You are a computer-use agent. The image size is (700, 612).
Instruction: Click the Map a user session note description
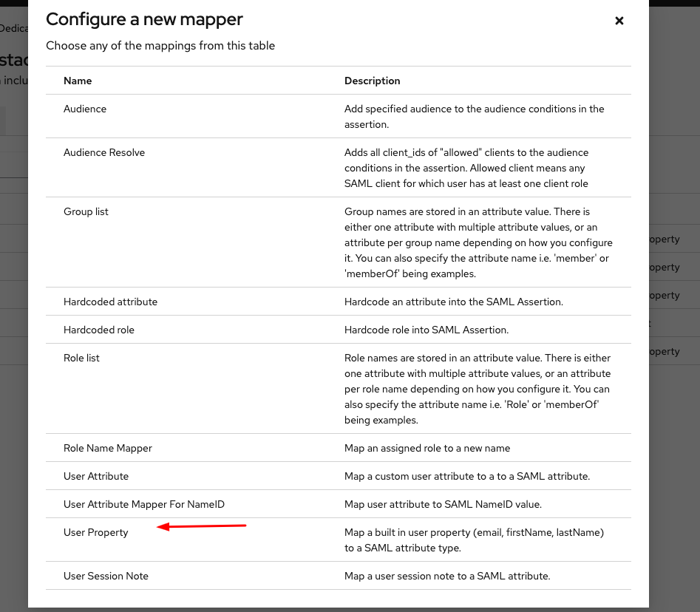tap(447, 577)
